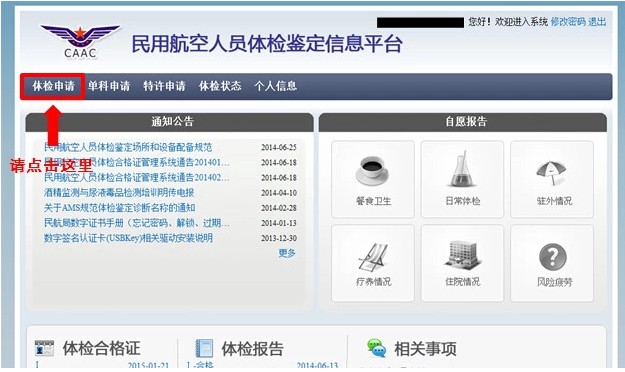Viewport: 625px width, 372px height.
Task: Click the 驻外情况 umbrella icon
Action: click(x=552, y=173)
